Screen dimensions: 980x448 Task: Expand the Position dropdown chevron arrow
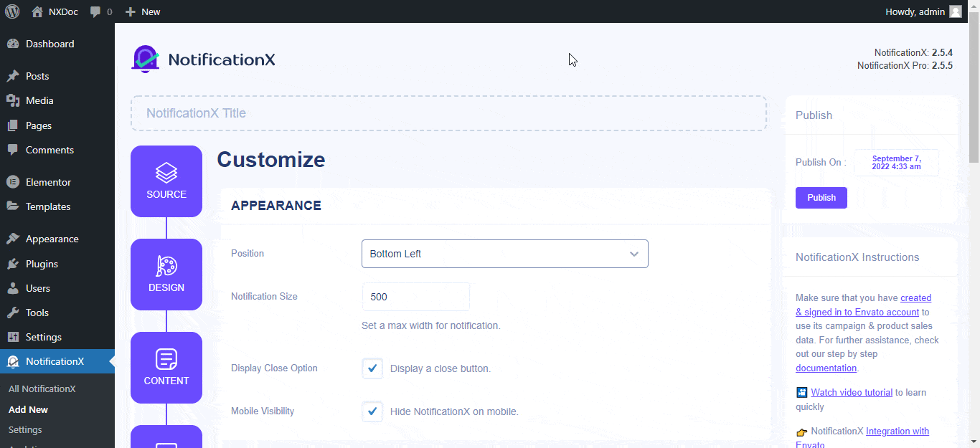[x=634, y=254]
